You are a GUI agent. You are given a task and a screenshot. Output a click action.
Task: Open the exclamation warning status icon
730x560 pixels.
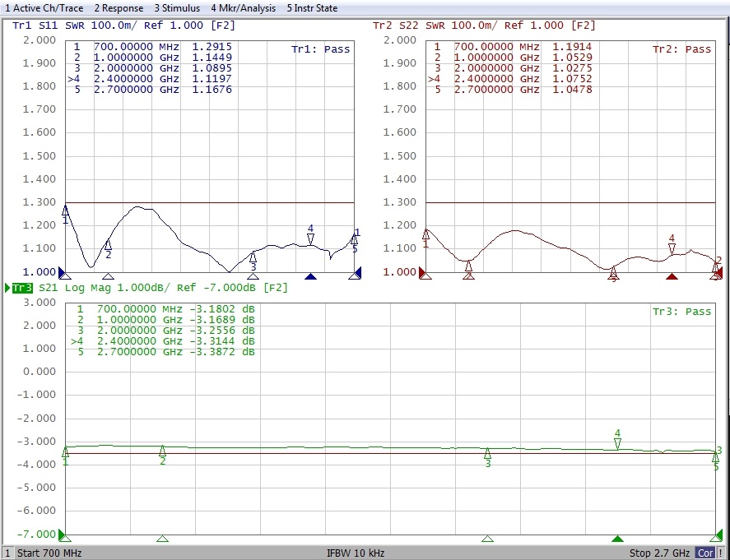pos(721,553)
